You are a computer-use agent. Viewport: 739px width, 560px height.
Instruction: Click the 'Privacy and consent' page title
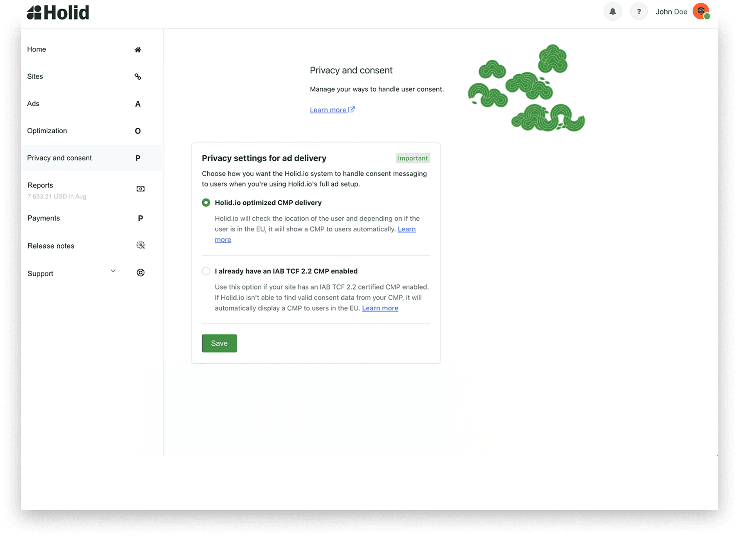pos(351,70)
